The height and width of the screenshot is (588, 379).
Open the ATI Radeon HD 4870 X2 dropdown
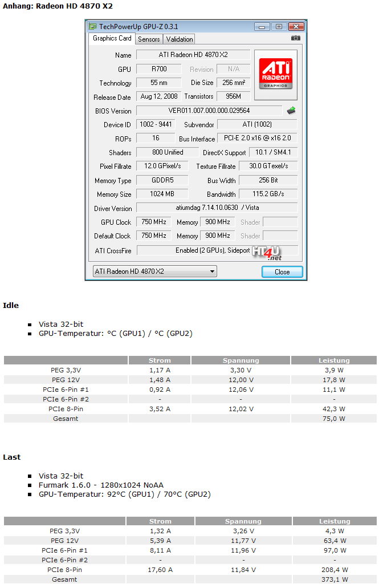click(154, 271)
